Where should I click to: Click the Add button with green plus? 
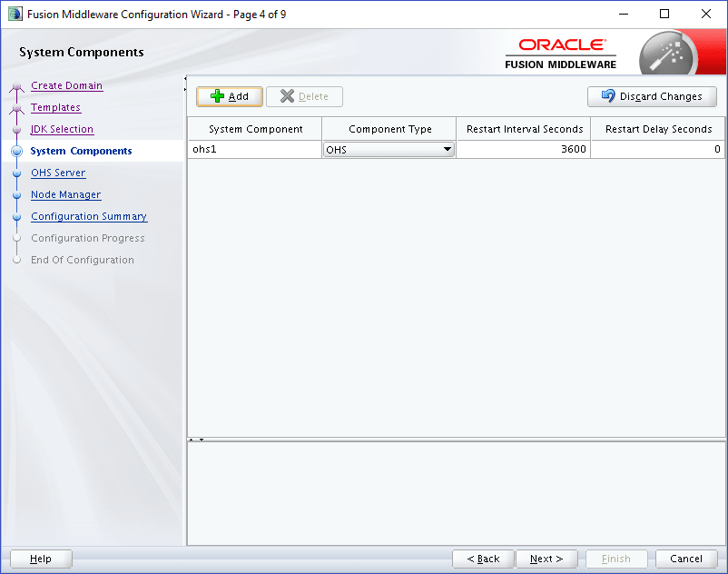click(230, 96)
